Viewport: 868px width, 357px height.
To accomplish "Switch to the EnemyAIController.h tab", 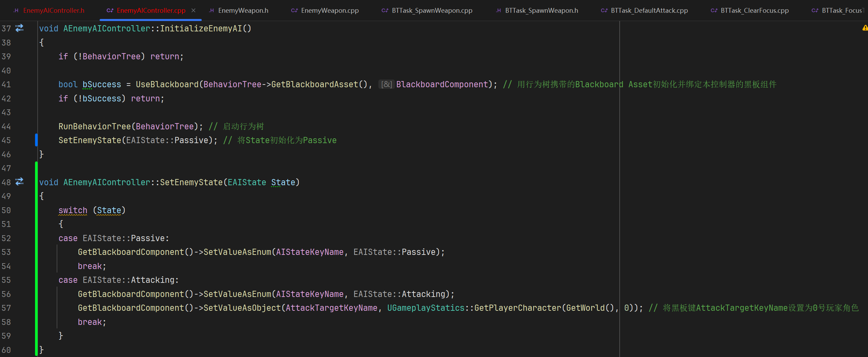I will [x=49, y=10].
